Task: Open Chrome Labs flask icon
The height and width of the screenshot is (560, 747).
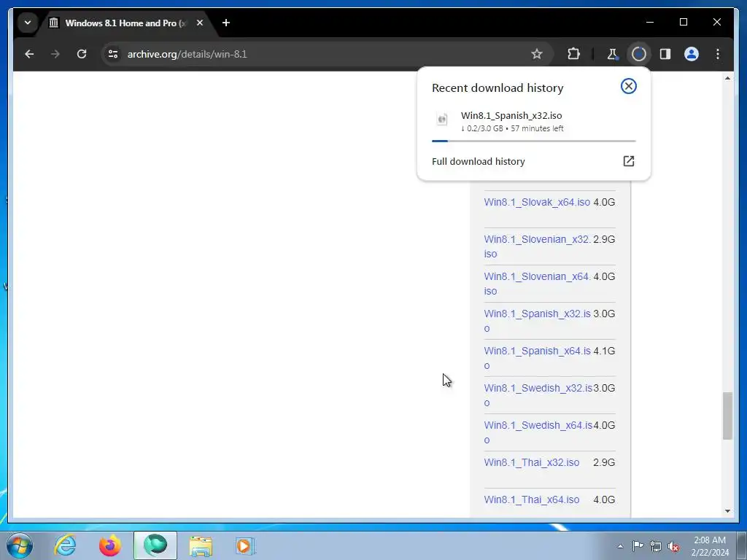Action: [612, 54]
